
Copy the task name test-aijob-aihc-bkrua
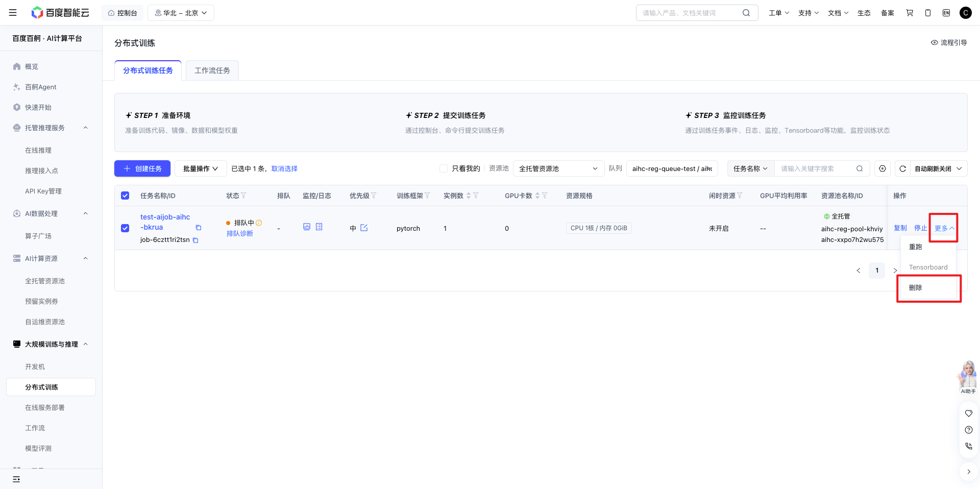(199, 228)
